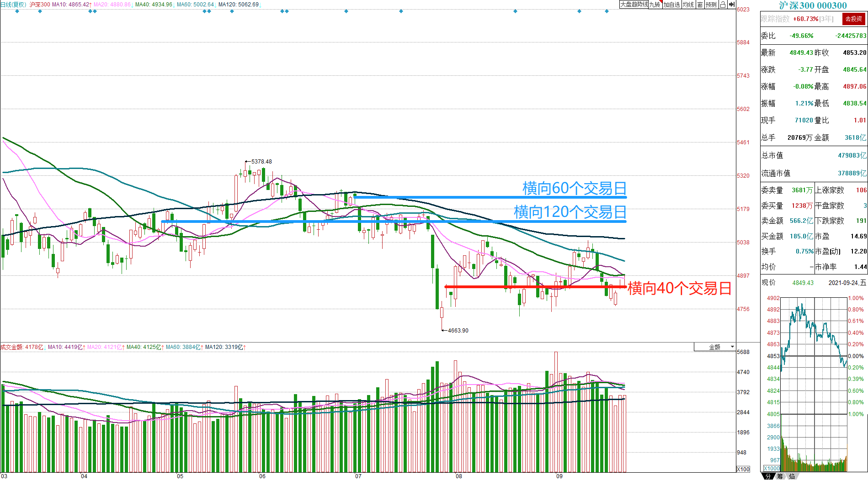The image size is (868, 480).
Task: Toggle the 均线 moving averages display
Action: click(688, 5)
